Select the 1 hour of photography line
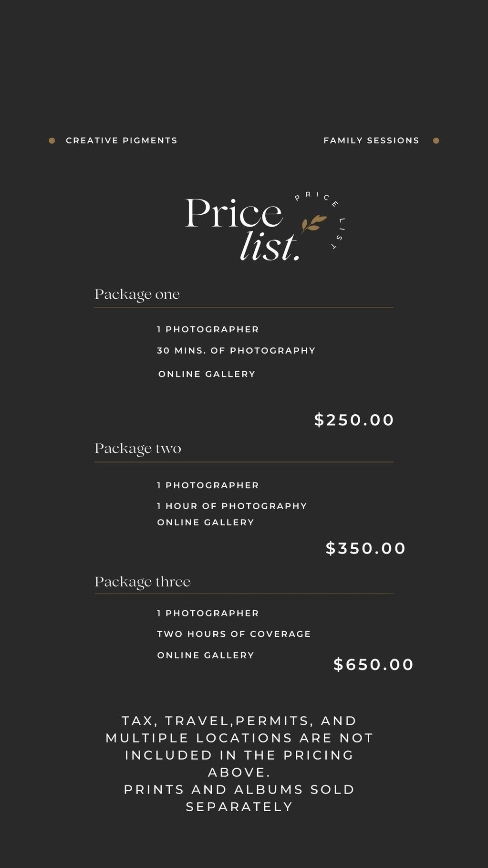Image resolution: width=488 pixels, height=868 pixels. (232, 506)
